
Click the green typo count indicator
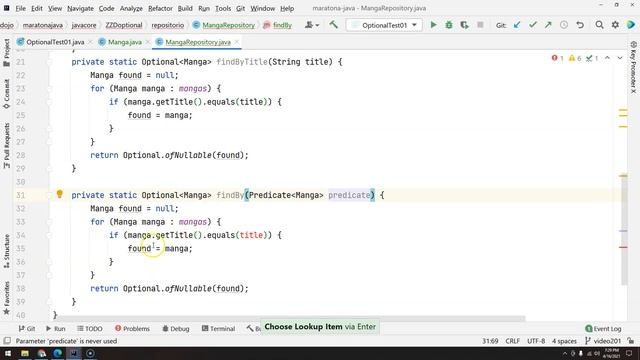tap(592, 58)
